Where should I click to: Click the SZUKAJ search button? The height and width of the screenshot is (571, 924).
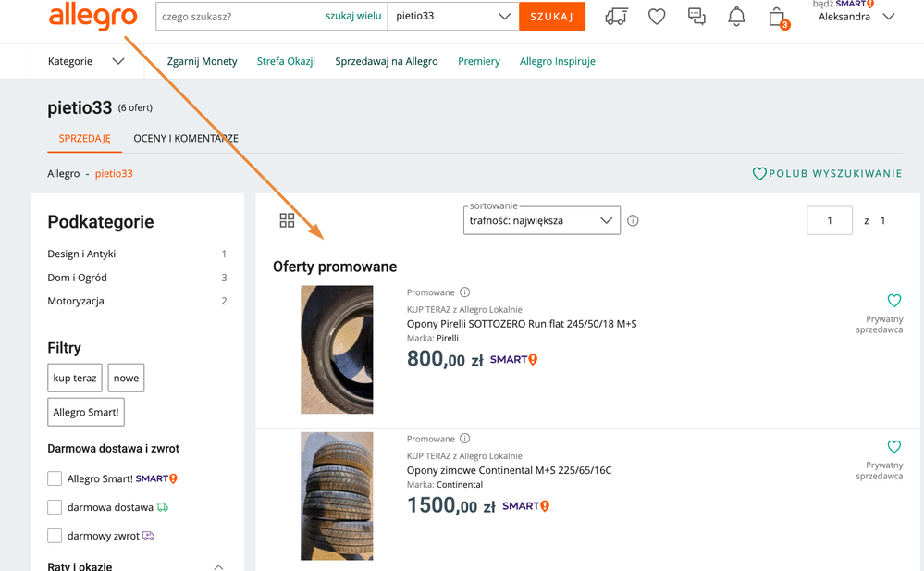pos(552,17)
